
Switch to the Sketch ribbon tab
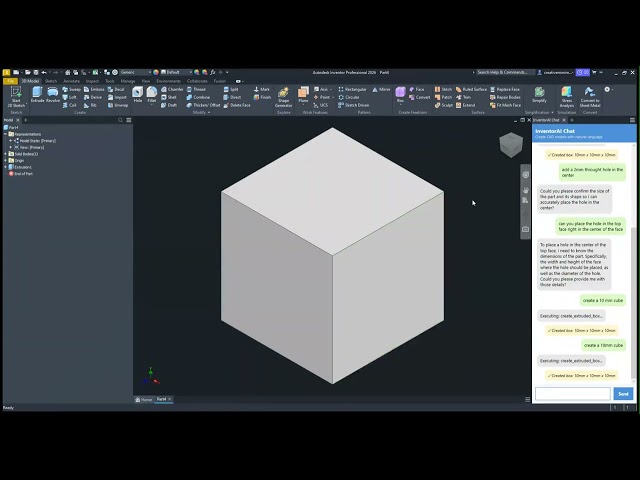coord(51,81)
